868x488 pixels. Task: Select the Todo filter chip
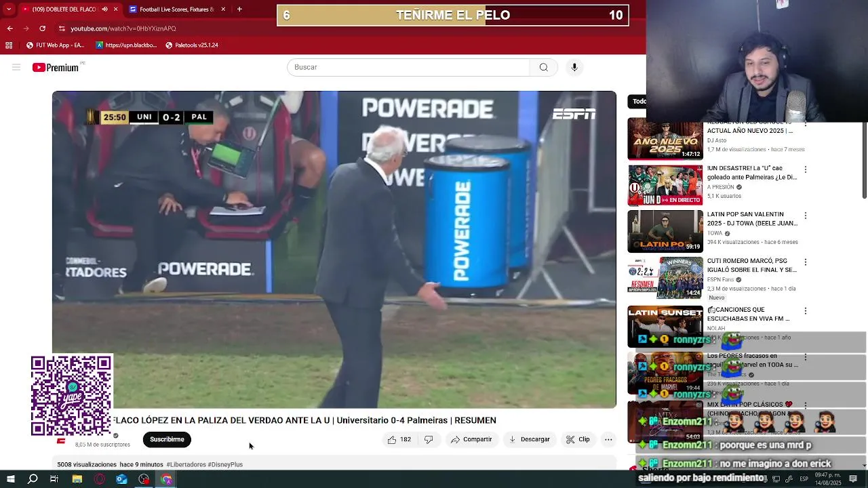639,102
